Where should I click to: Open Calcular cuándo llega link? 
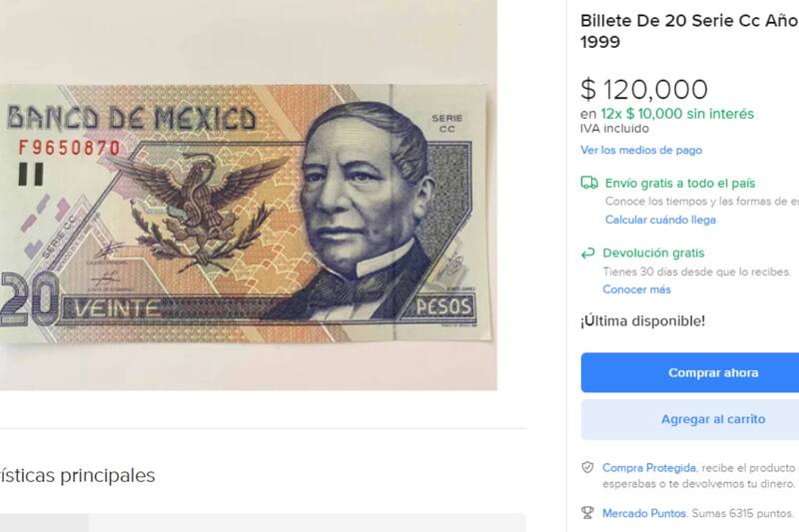click(660, 220)
